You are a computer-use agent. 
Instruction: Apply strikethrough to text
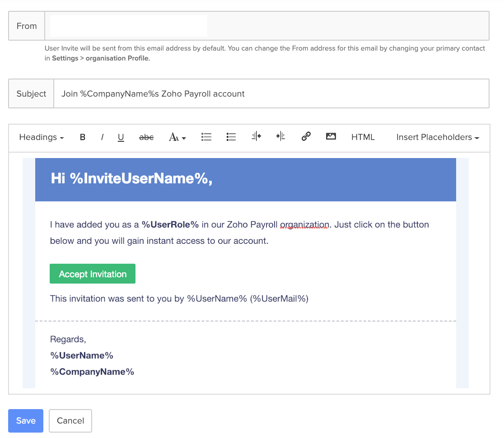point(146,137)
